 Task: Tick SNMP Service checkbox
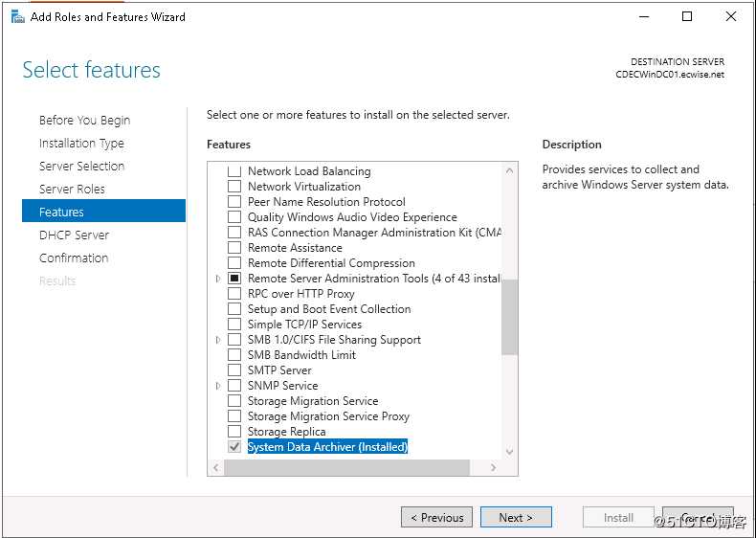[234, 386]
